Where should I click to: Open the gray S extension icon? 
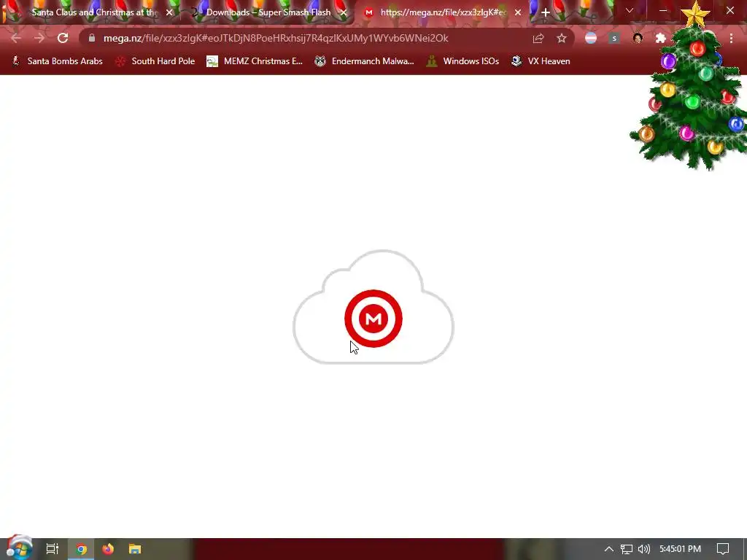tap(614, 38)
